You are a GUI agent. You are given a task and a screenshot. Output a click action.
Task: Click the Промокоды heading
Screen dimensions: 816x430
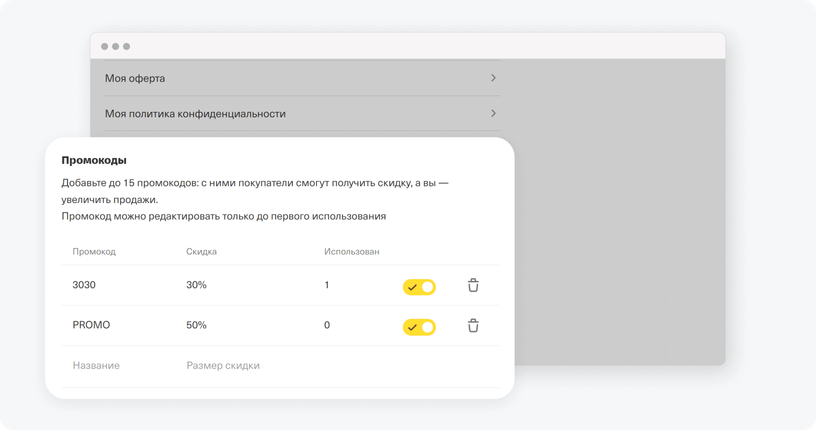[94, 160]
